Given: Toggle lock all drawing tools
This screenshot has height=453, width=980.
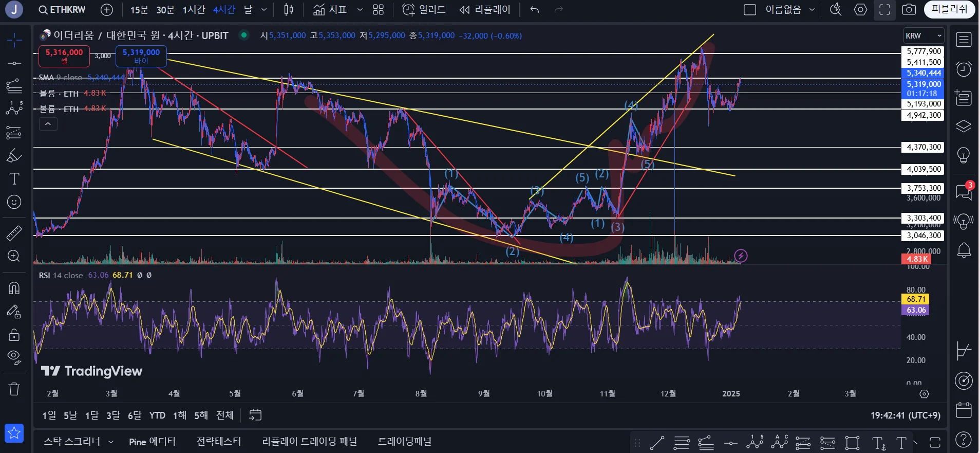Looking at the screenshot, I should (x=14, y=335).
